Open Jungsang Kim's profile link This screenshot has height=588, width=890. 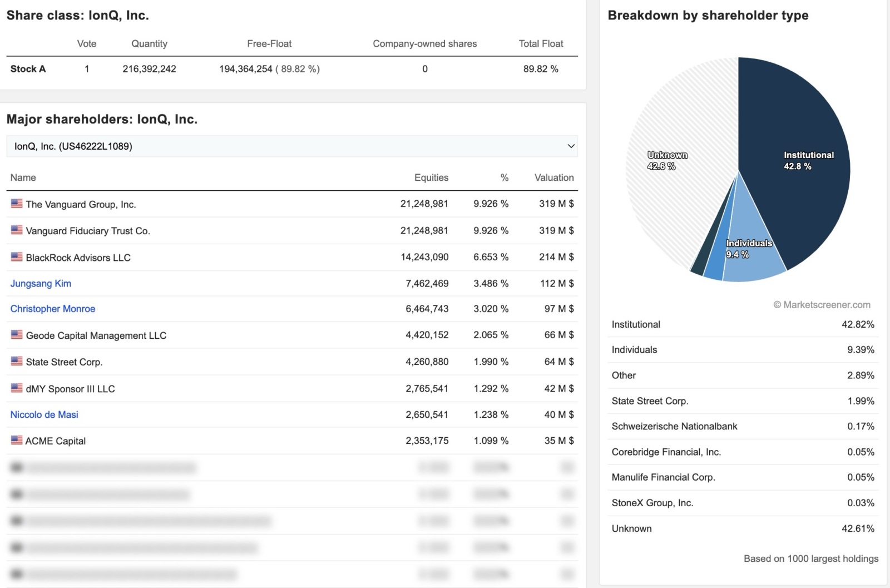click(41, 283)
